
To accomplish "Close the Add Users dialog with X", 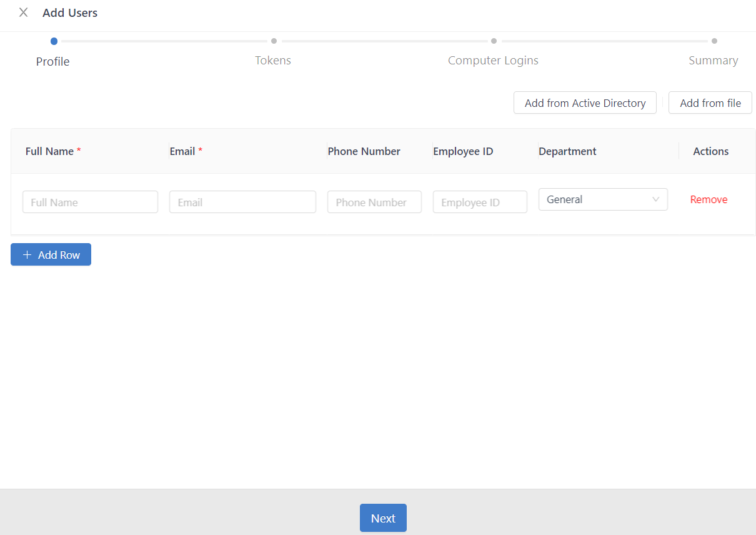I will (x=23, y=12).
